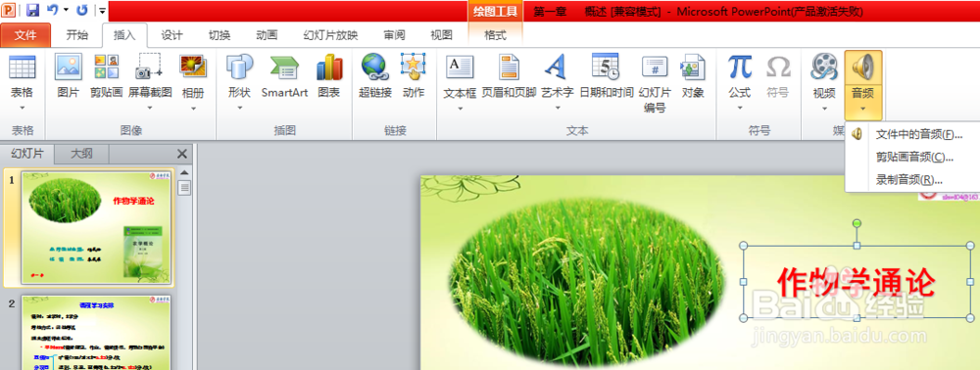
Task: Click the 图表 chart icon
Action: click(x=328, y=67)
